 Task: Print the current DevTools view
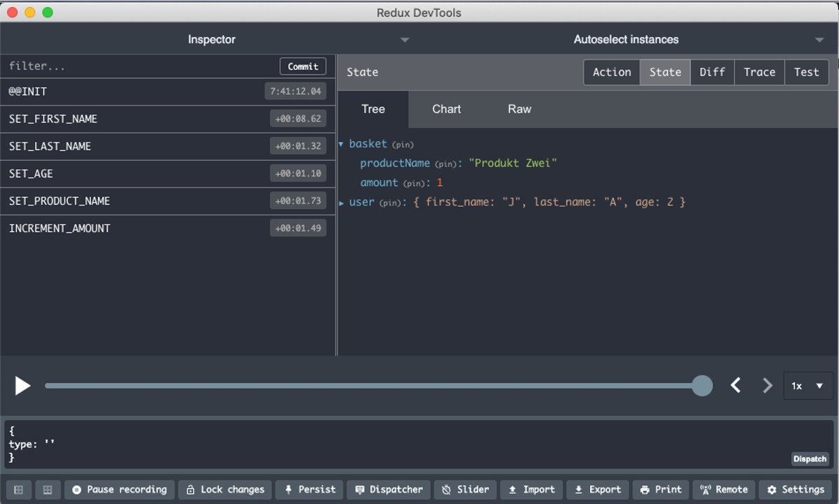[661, 489]
